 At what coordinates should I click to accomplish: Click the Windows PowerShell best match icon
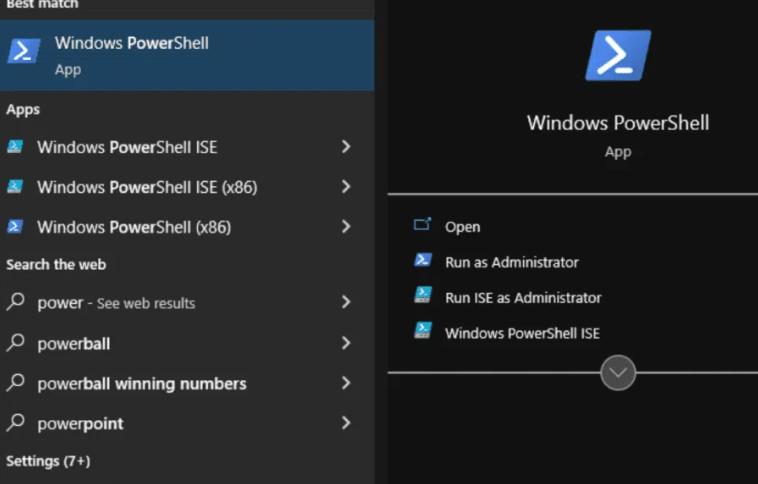(24, 51)
